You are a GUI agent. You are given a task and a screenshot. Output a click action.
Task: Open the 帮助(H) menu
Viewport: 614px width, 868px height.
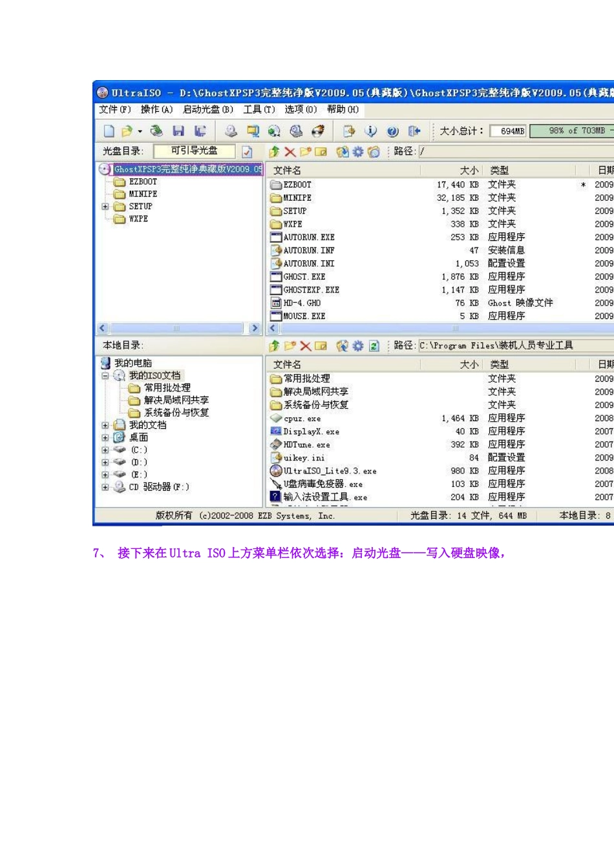click(x=343, y=110)
